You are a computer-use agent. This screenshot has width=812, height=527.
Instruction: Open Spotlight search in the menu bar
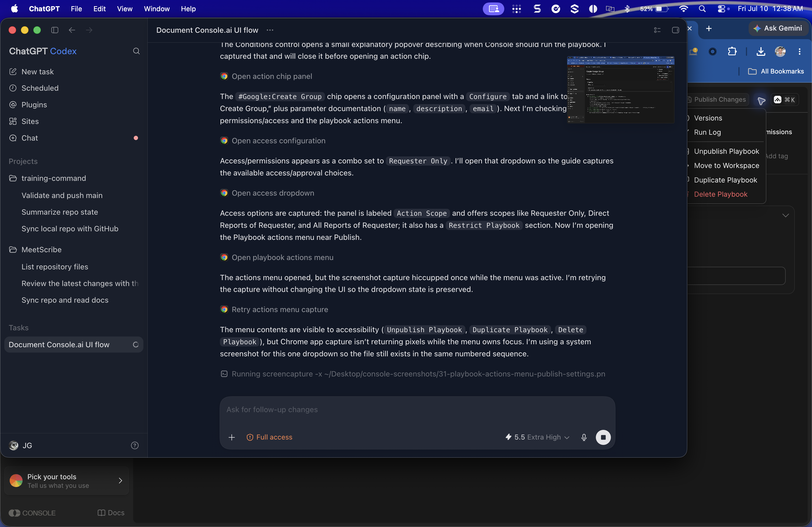point(702,9)
